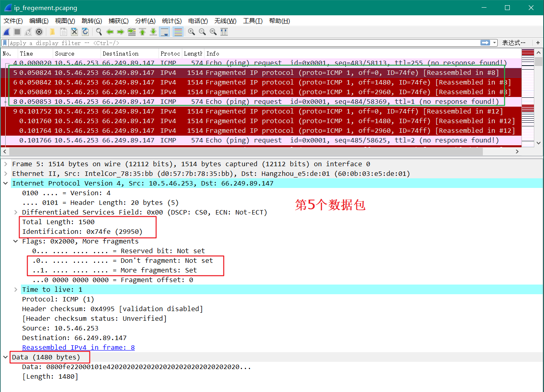Screen dimensions: 544x392
Task: Apply the display filter with the arrow button
Action: click(x=485, y=43)
